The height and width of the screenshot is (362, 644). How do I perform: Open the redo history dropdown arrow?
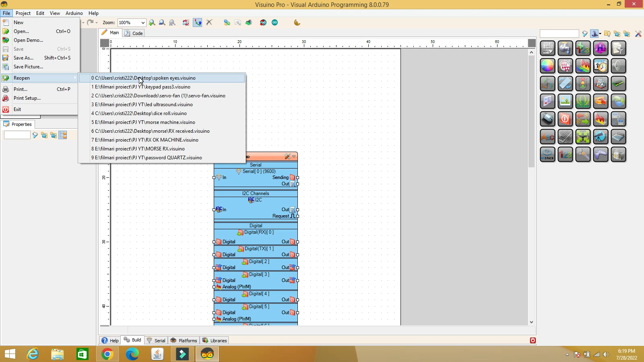97,23
